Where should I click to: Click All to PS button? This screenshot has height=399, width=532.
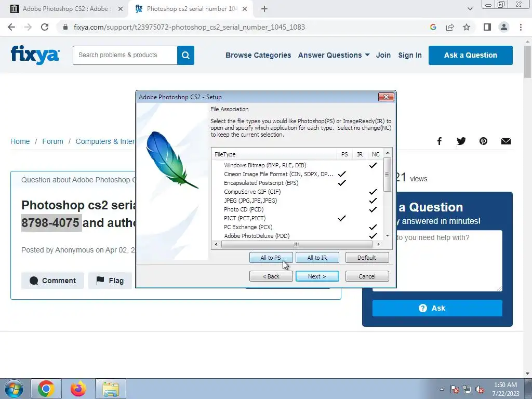271,258
